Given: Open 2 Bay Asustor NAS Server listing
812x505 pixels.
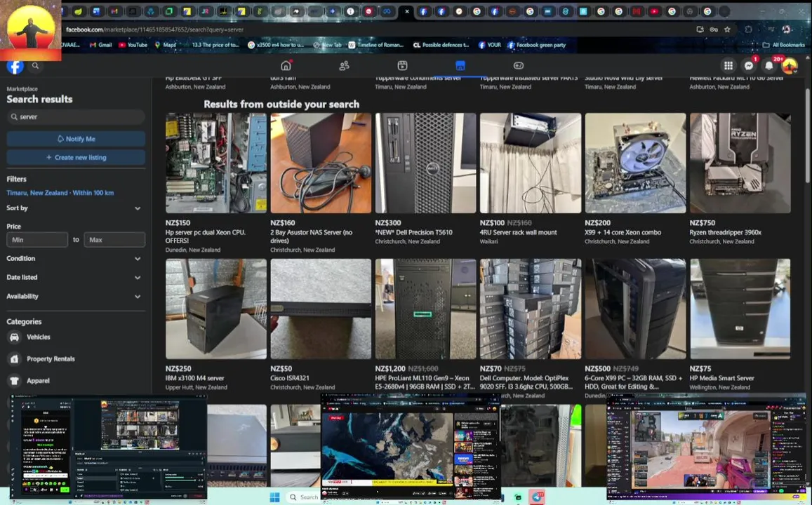Looking at the screenshot, I should pyautogui.click(x=321, y=163).
